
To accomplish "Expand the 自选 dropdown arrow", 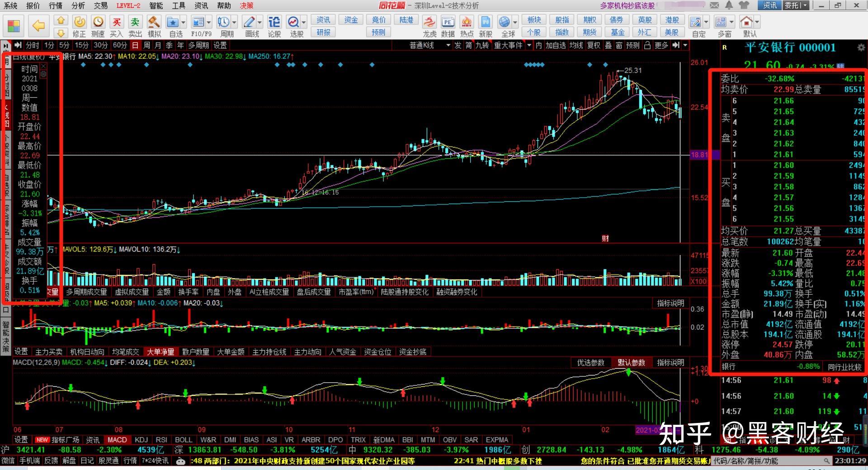I will (x=183, y=22).
